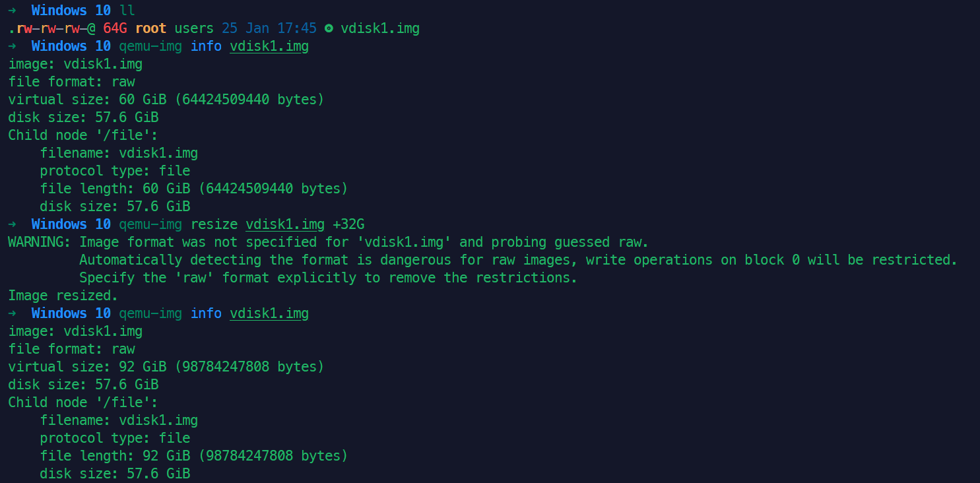
Task: Click the red 64G file size
Action: pyautogui.click(x=115, y=28)
